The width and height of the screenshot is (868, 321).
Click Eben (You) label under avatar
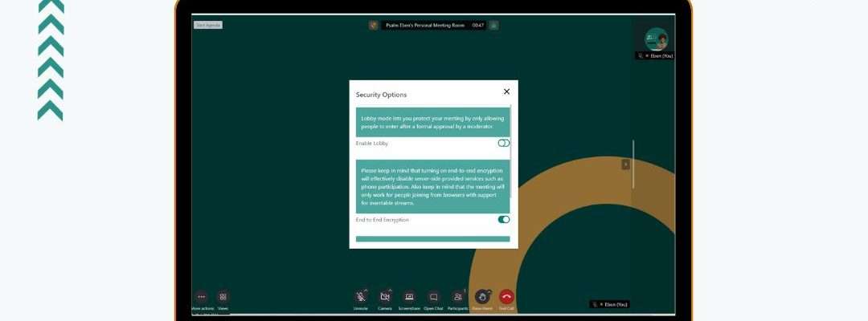(x=656, y=56)
